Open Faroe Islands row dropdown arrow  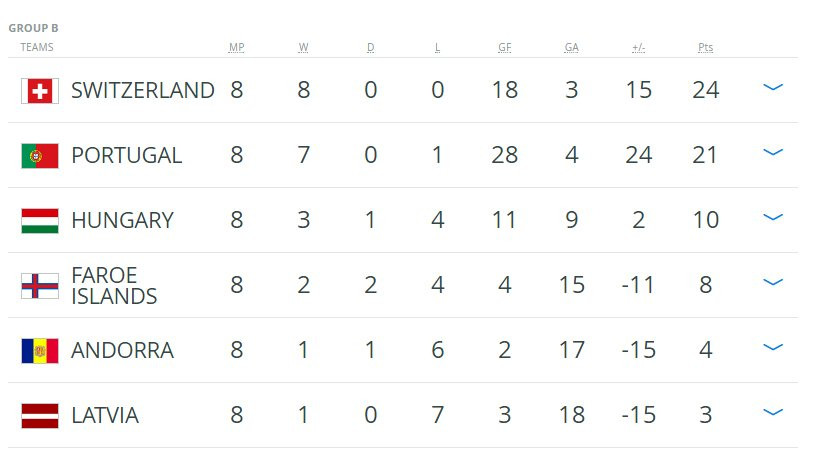[x=772, y=283]
